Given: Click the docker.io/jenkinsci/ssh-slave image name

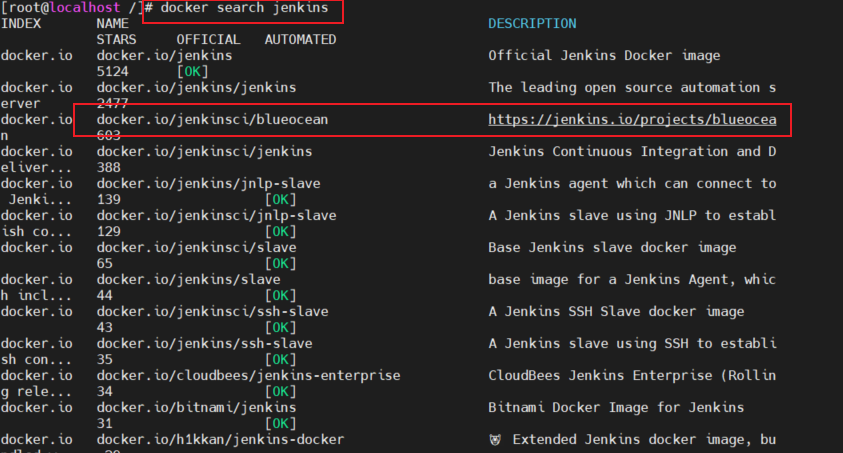Looking at the screenshot, I should tap(212, 312).
